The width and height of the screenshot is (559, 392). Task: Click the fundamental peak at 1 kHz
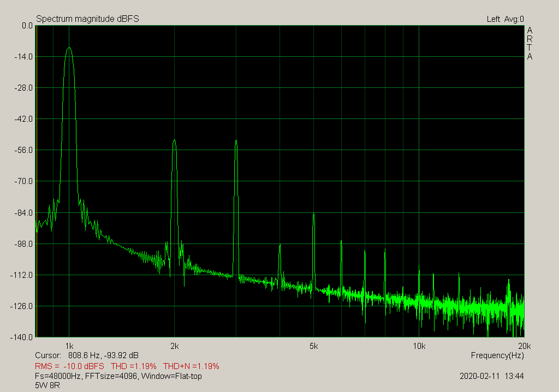click(69, 48)
